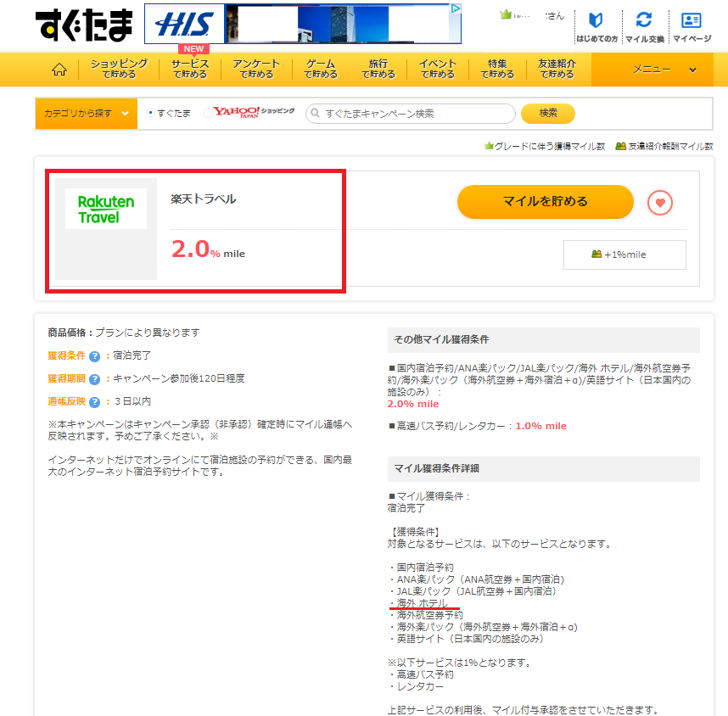Image resolution: width=728 pixels, height=716 pixels.
Task: Click the 海外航空券予約 list item
Action: point(429,615)
